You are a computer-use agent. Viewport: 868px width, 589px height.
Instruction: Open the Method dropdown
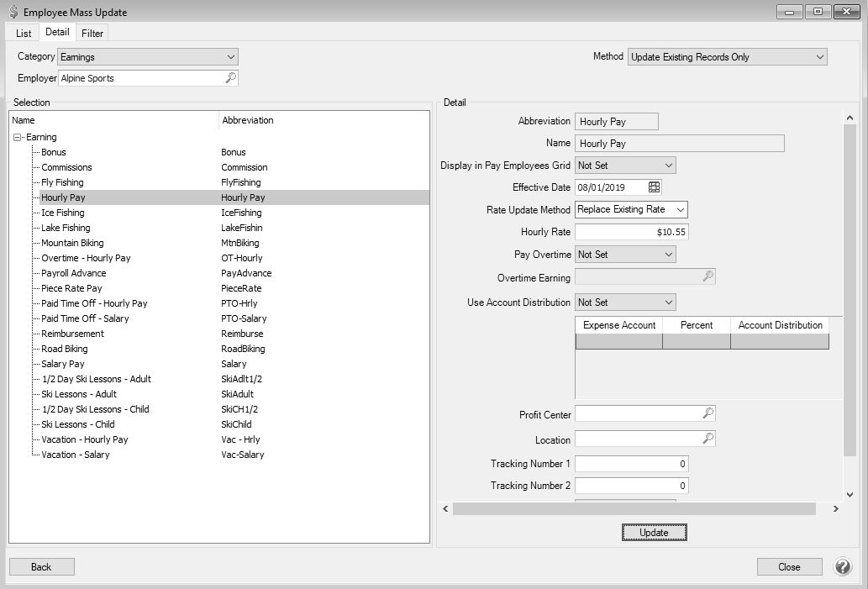(728, 56)
